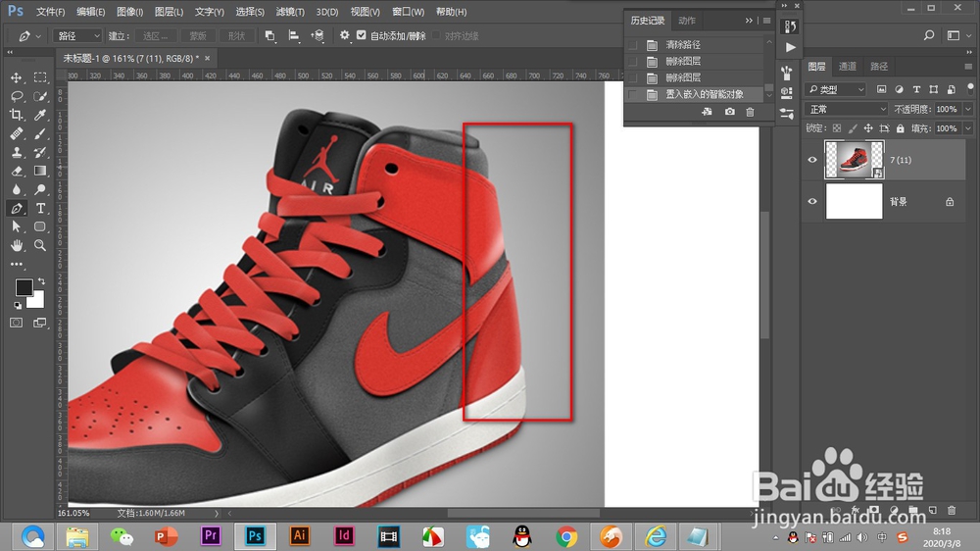Open pen options gear menu
The image size is (980, 551).
click(344, 35)
